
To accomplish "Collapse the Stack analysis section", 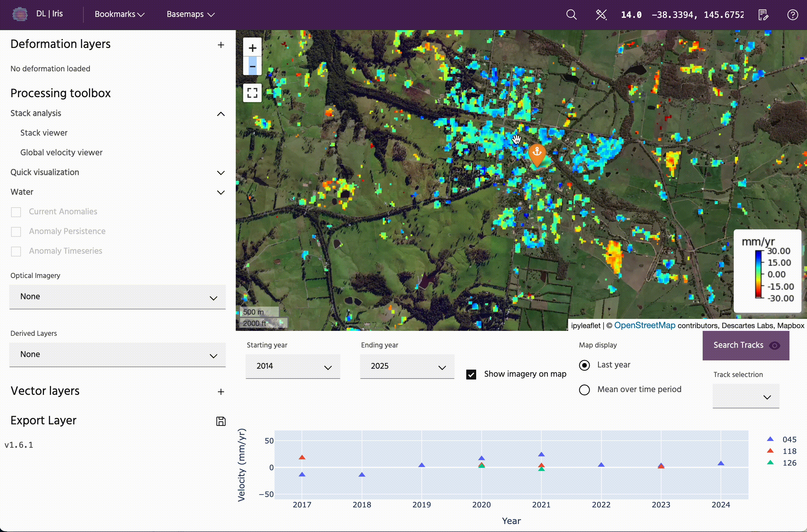I will [x=221, y=114].
